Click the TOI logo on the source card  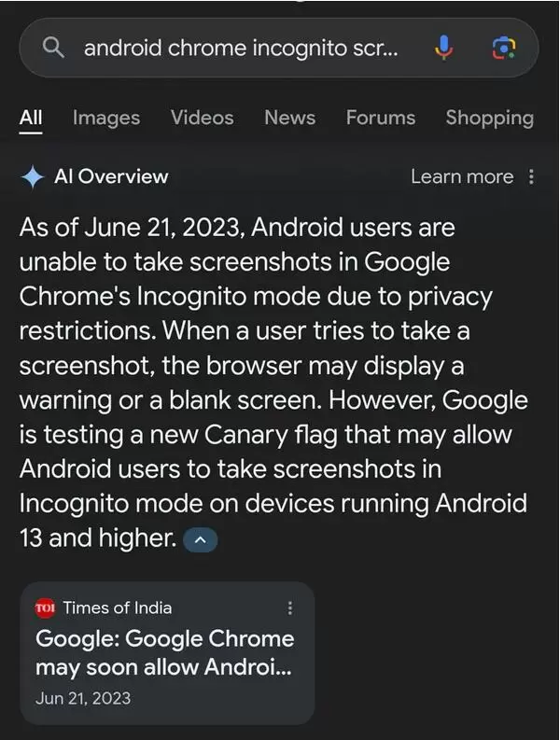(46, 607)
